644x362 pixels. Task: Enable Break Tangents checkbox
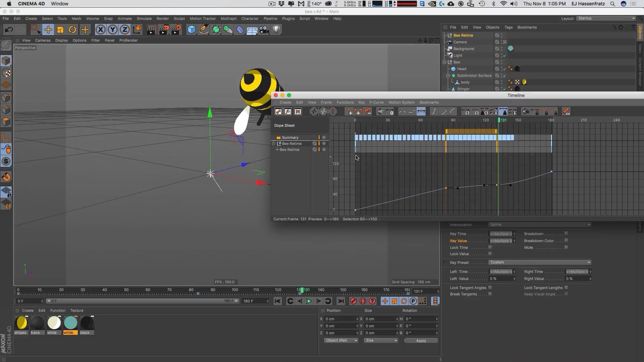click(x=490, y=294)
